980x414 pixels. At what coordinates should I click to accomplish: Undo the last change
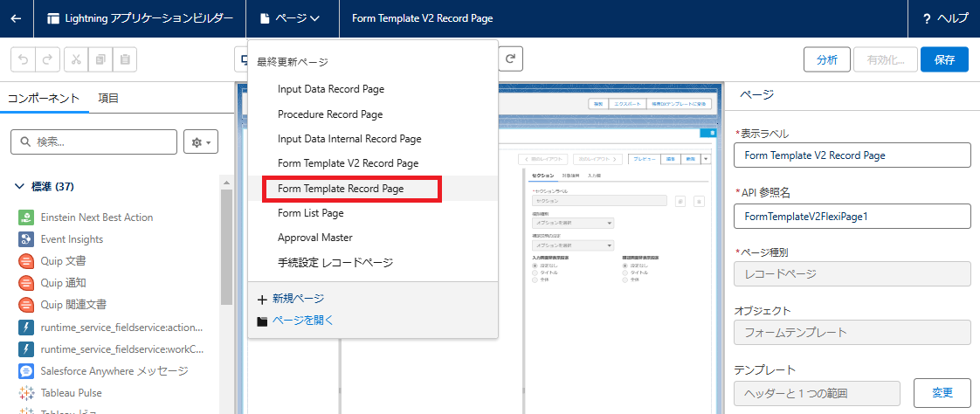pos(23,59)
